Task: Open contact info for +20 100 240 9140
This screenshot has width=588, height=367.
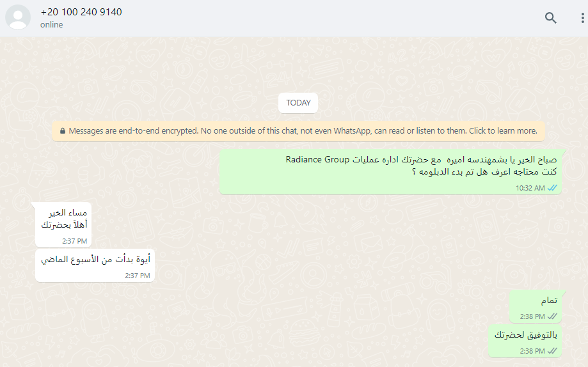Action: point(81,12)
